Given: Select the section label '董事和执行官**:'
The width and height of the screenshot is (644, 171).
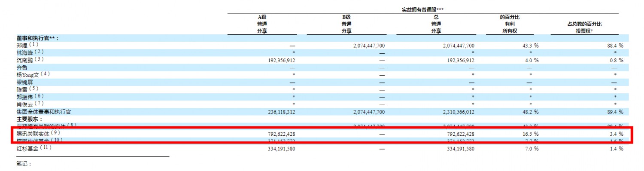Looking at the screenshot, I should 37,38.
